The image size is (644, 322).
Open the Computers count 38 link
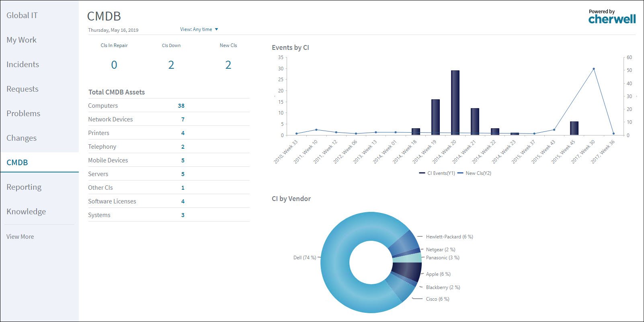181,106
